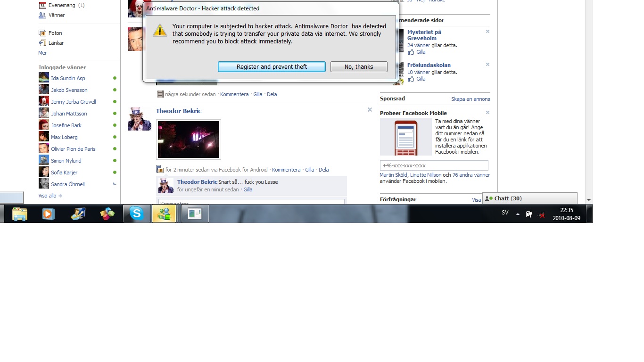Click Kommentera on the seconds-old post
This screenshot has height=362, width=644.
(x=234, y=94)
